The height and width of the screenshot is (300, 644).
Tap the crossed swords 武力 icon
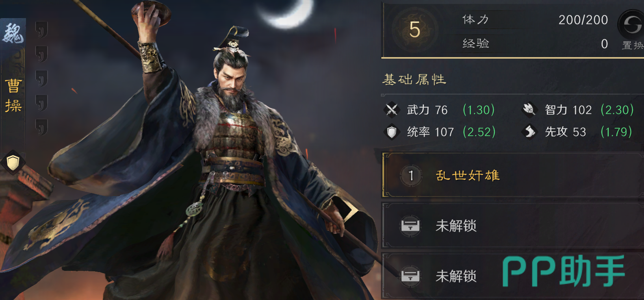pyautogui.click(x=392, y=110)
